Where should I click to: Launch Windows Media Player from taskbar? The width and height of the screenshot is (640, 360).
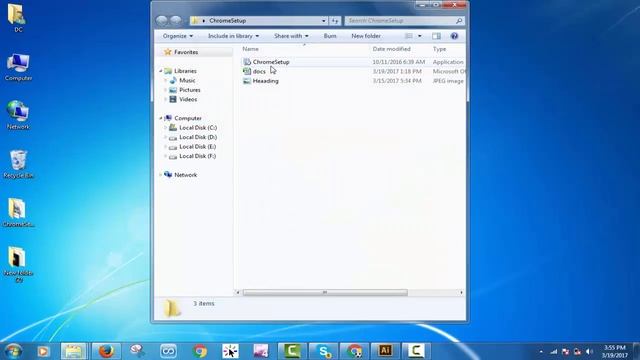43,351
